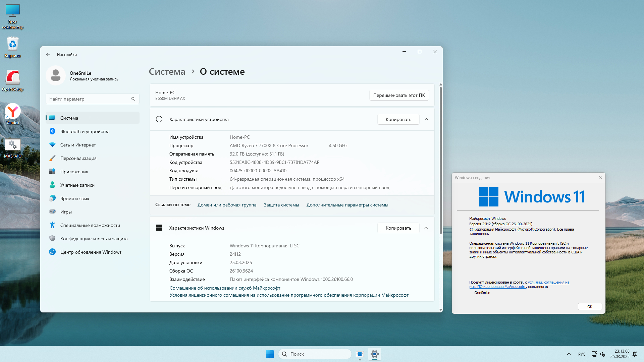644x362 pixels.
Task: Click the back arrow in Settings
Action: pyautogui.click(x=48, y=54)
